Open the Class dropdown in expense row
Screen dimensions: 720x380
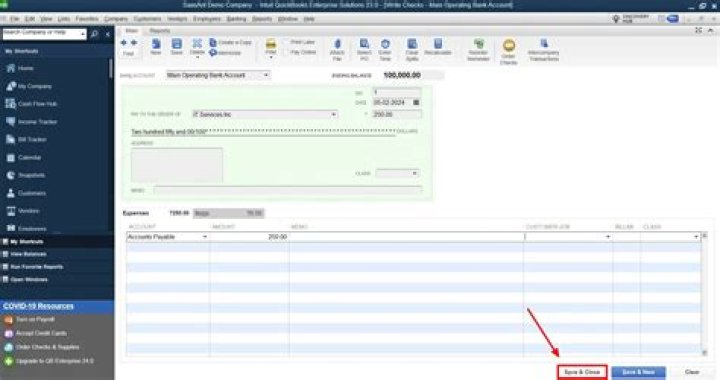[696, 237]
